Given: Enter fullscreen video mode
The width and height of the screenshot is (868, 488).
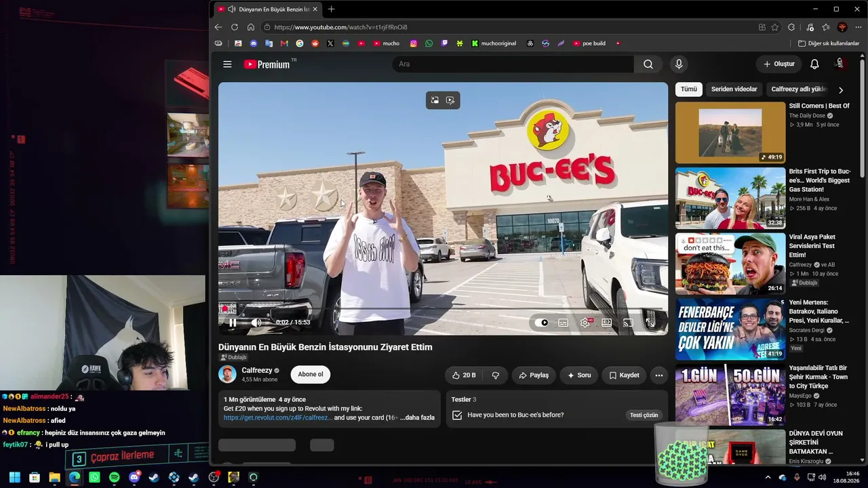Looking at the screenshot, I should click(650, 323).
